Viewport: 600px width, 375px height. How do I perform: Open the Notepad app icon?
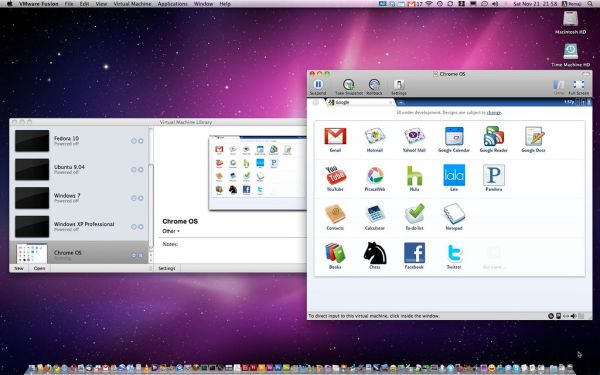(454, 217)
